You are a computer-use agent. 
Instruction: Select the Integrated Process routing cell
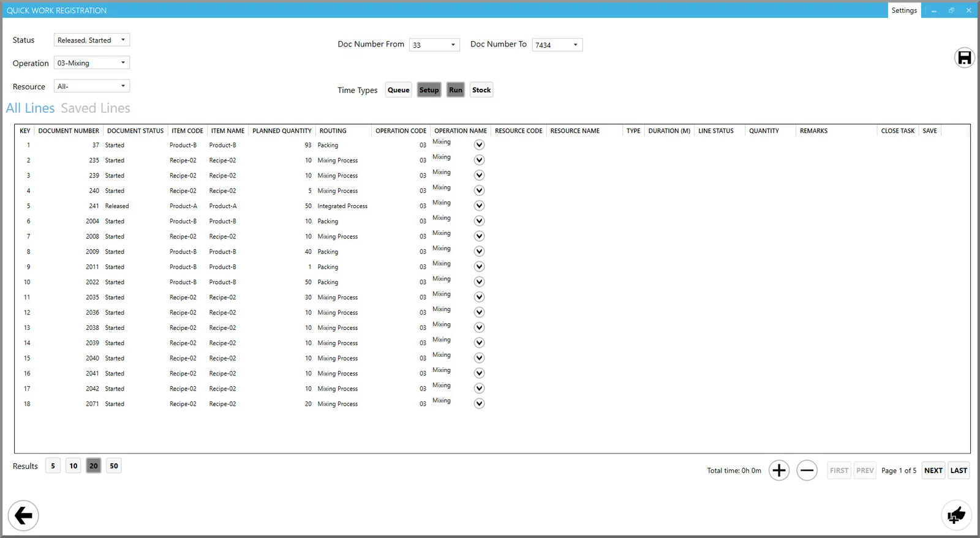tap(342, 206)
